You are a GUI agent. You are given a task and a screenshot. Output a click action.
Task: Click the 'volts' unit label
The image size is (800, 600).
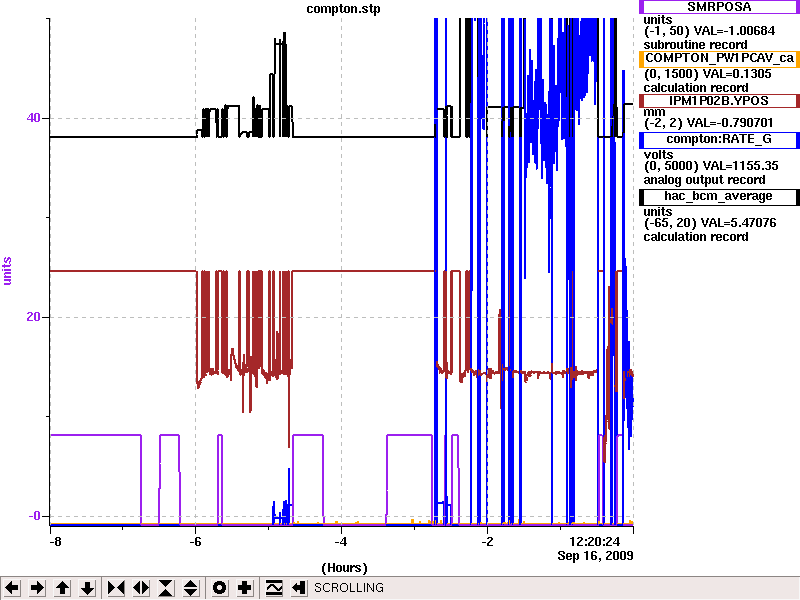[658, 155]
